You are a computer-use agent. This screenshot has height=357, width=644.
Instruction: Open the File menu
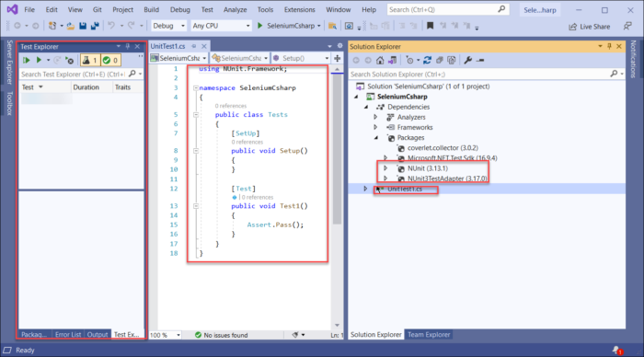pyautogui.click(x=29, y=9)
